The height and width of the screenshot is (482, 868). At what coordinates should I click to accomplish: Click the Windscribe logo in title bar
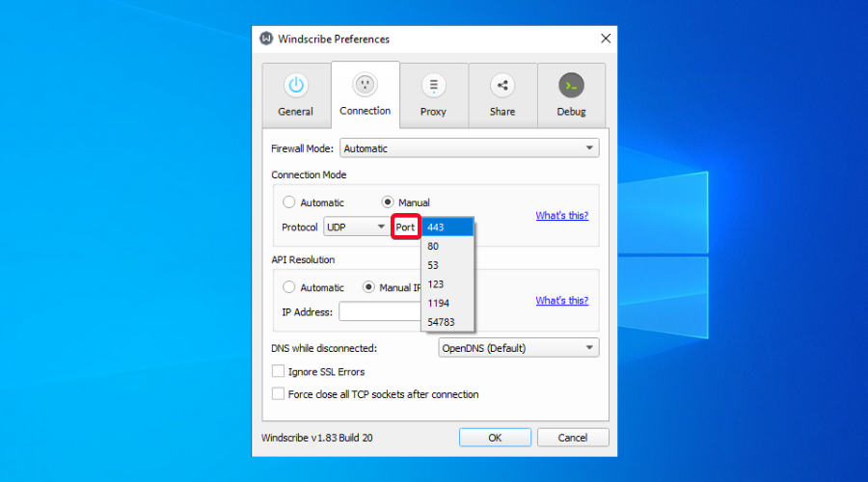point(266,39)
